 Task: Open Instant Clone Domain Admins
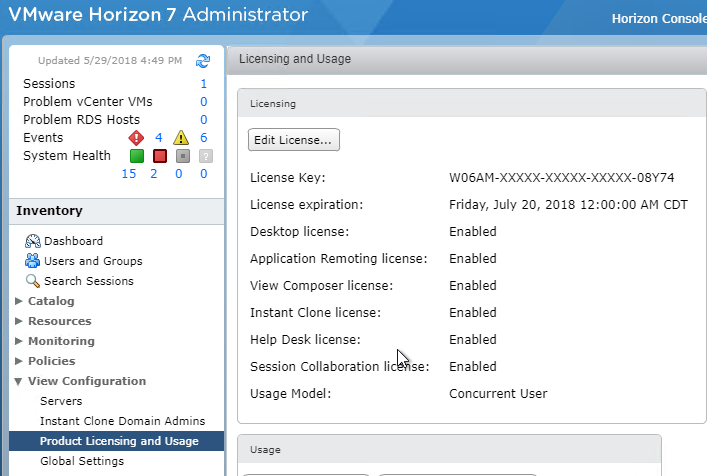123,421
